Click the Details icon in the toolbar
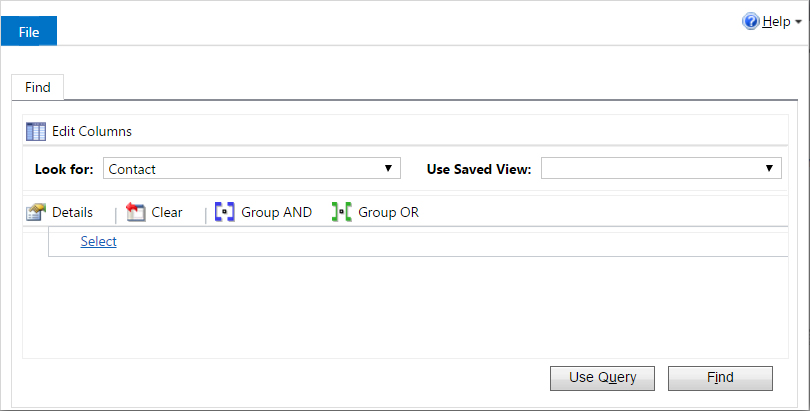810x411 pixels. [x=36, y=212]
